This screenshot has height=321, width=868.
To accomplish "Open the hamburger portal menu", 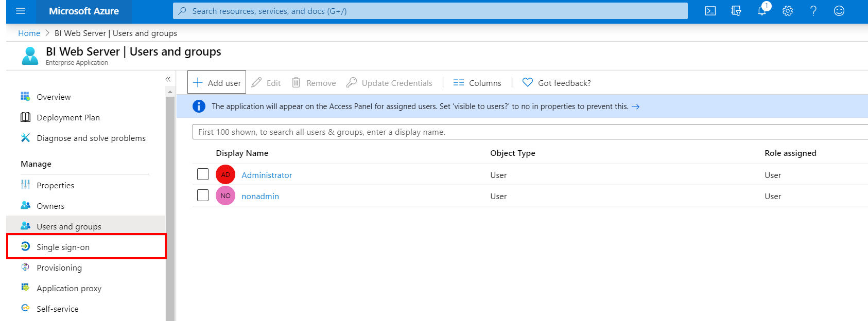I will coord(21,11).
